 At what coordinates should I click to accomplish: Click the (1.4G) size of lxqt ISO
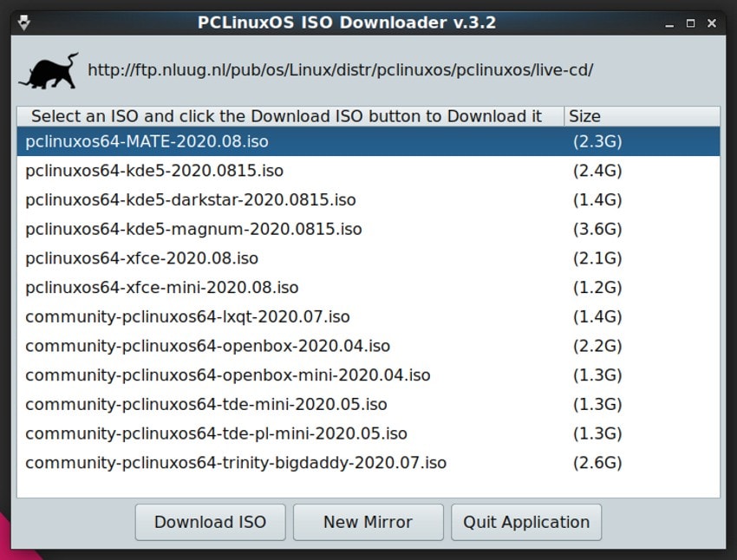[x=597, y=316]
